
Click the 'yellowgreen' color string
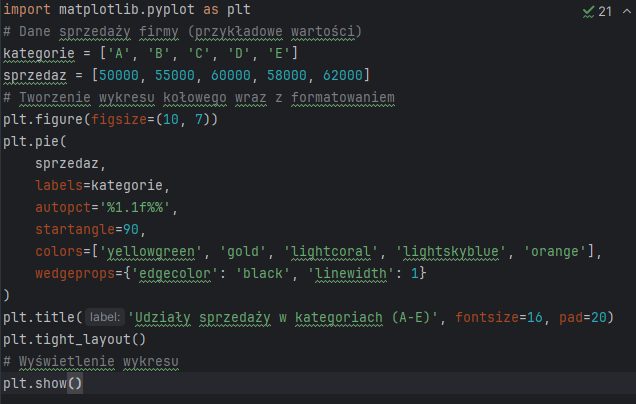coord(156,251)
